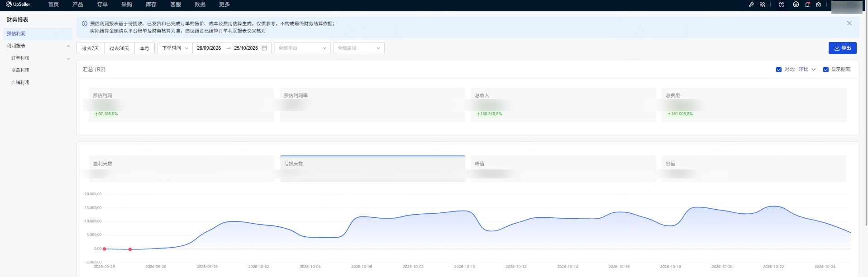Open the 首页 top menu
Image resolution: width=868 pixels, height=277 pixels.
[53, 5]
